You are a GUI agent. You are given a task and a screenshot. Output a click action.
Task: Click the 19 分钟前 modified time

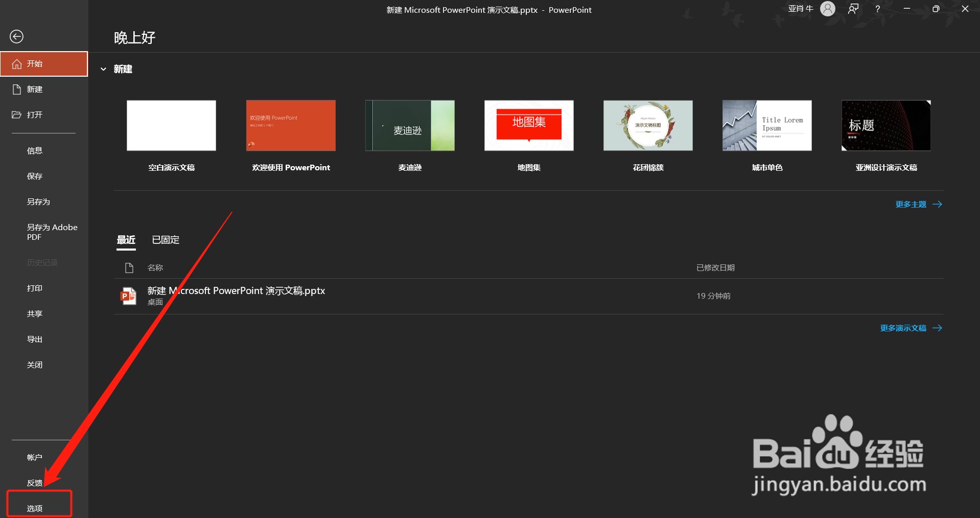point(713,296)
